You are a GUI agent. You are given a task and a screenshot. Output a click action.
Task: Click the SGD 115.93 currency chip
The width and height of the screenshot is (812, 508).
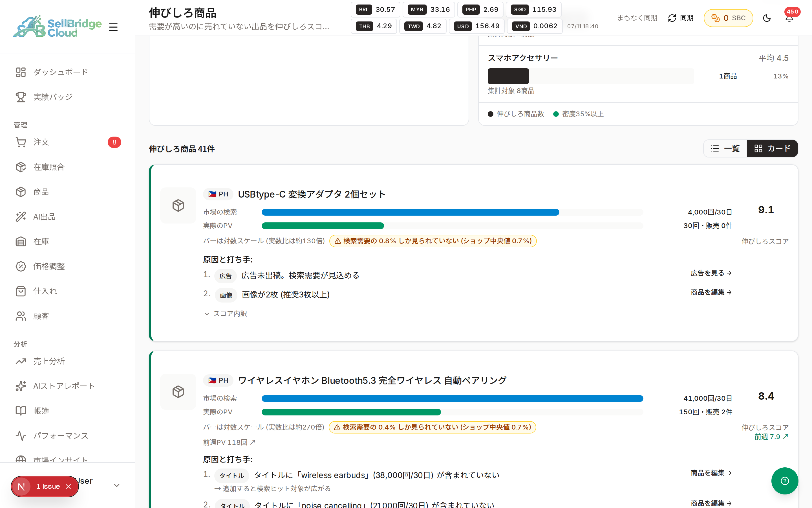click(533, 9)
